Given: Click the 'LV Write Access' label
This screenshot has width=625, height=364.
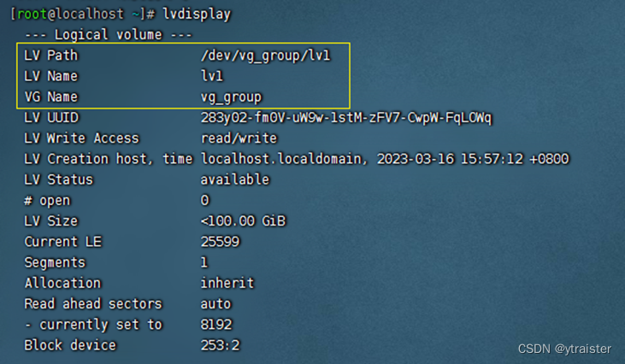Looking at the screenshot, I should click(x=82, y=138).
